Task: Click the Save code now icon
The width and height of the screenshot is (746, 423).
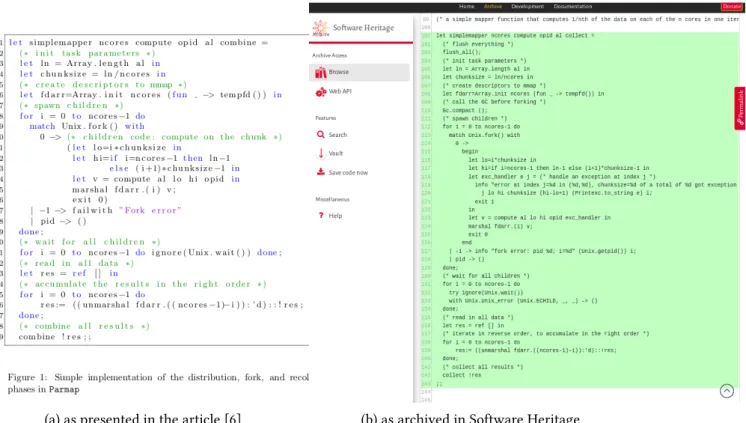Action: click(321, 172)
